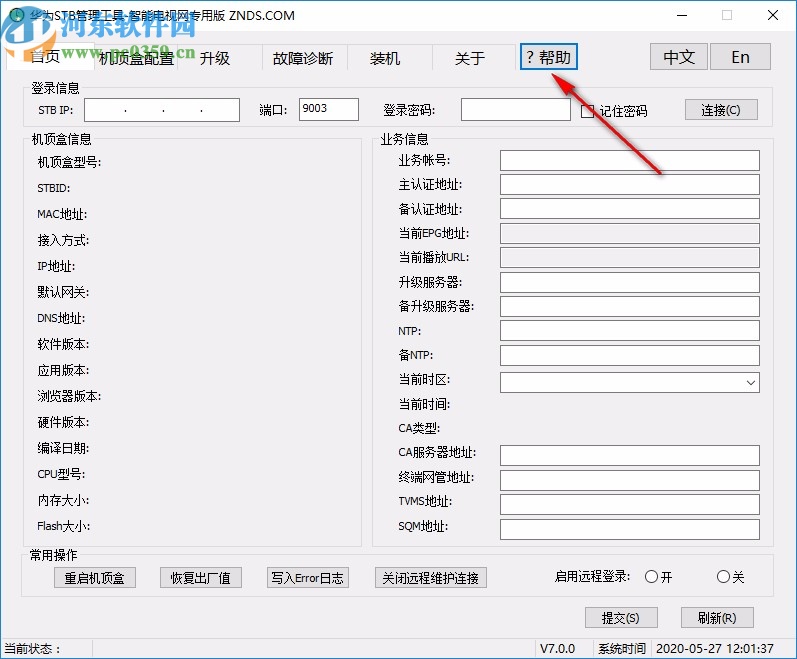Screen dimensions: 797x659
Task: Click the 升级服务器 input field
Action: pos(629,282)
